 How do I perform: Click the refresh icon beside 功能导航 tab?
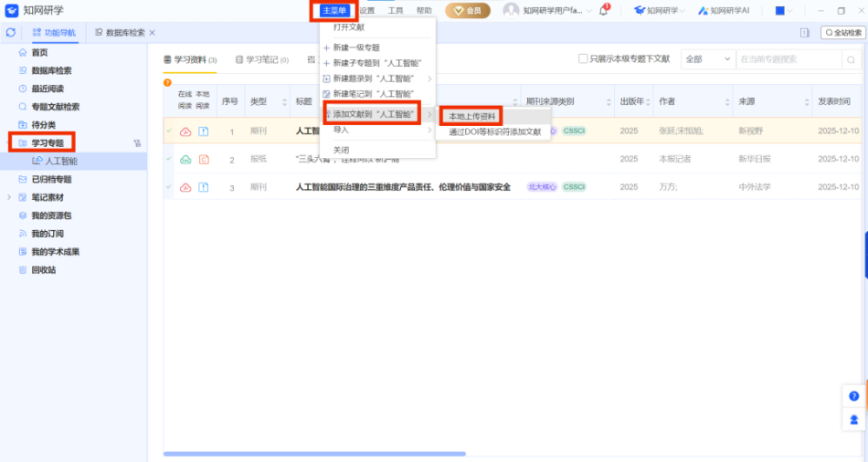(11, 32)
